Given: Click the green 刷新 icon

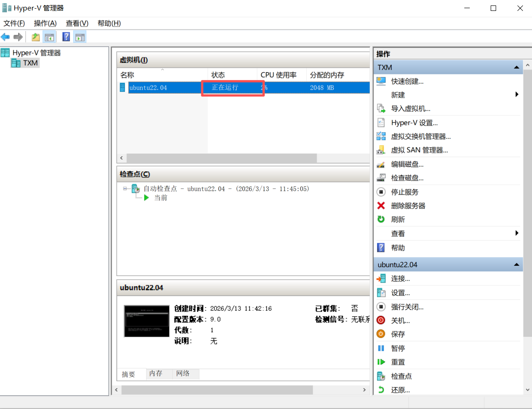Looking at the screenshot, I should 381,219.
